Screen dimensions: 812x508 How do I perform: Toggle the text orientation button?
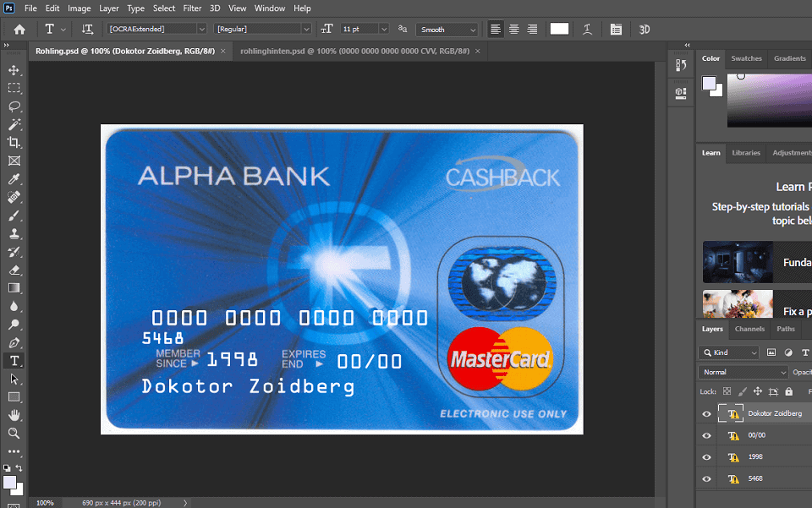click(87, 30)
